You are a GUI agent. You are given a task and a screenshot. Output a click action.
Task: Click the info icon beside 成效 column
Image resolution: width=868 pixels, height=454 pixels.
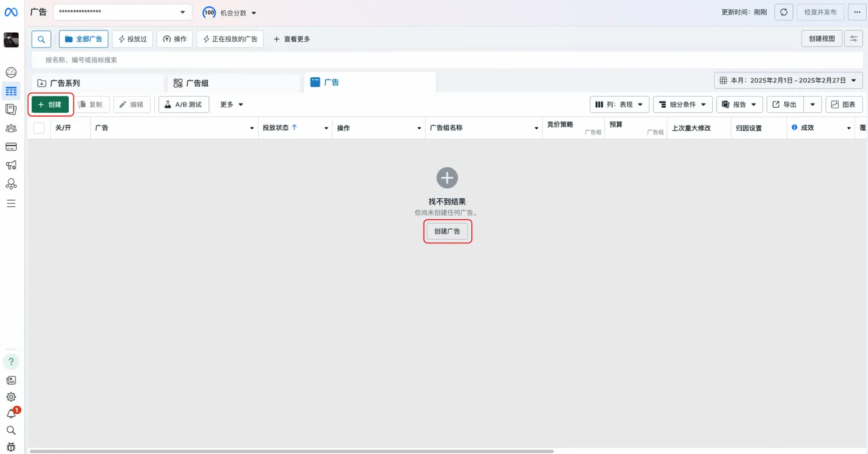(794, 128)
